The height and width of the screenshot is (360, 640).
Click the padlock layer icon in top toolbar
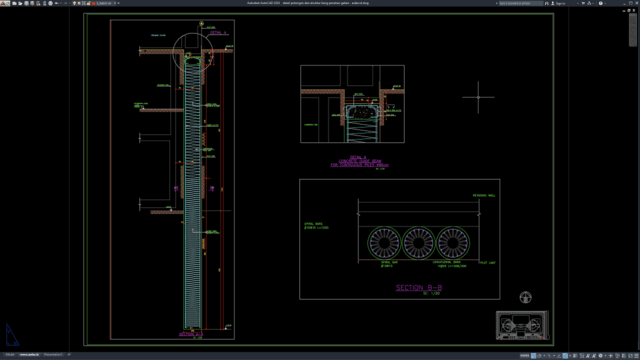(89, 3)
